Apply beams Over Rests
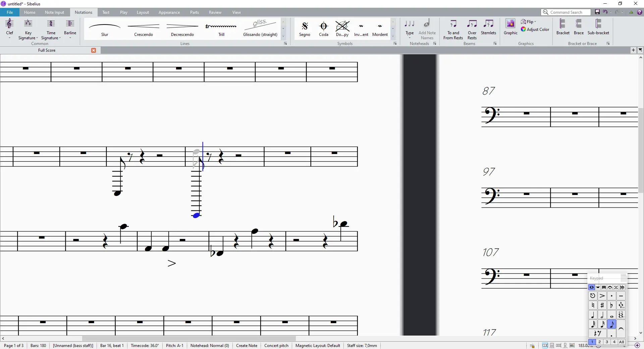 tap(472, 29)
